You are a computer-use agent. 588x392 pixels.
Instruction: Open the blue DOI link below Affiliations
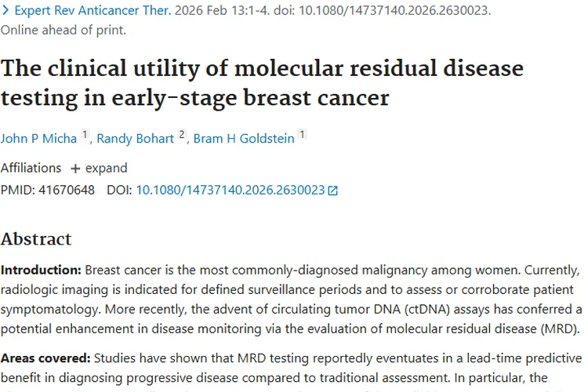tap(230, 190)
